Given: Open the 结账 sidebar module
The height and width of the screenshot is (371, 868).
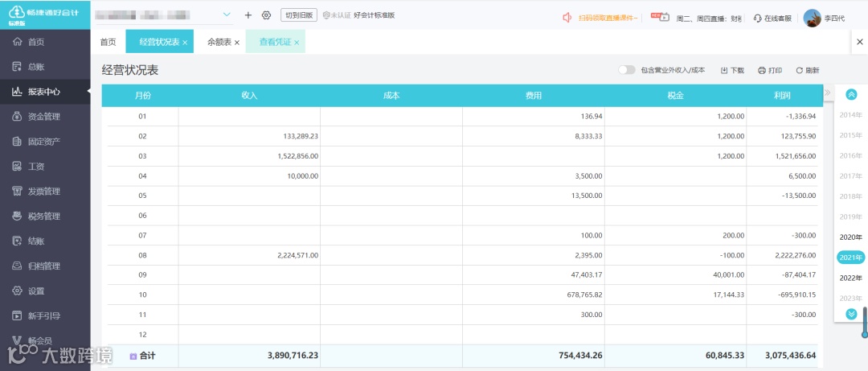Looking at the screenshot, I should click(x=45, y=241).
